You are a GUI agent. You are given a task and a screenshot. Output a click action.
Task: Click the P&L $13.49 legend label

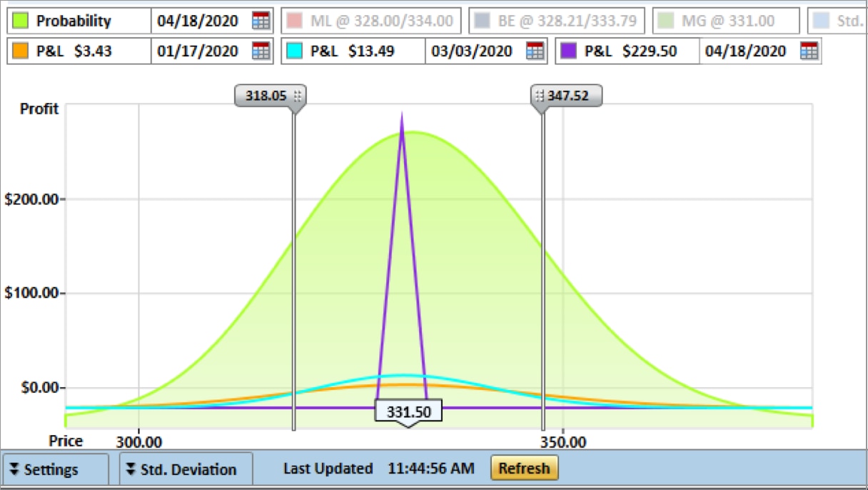point(353,51)
